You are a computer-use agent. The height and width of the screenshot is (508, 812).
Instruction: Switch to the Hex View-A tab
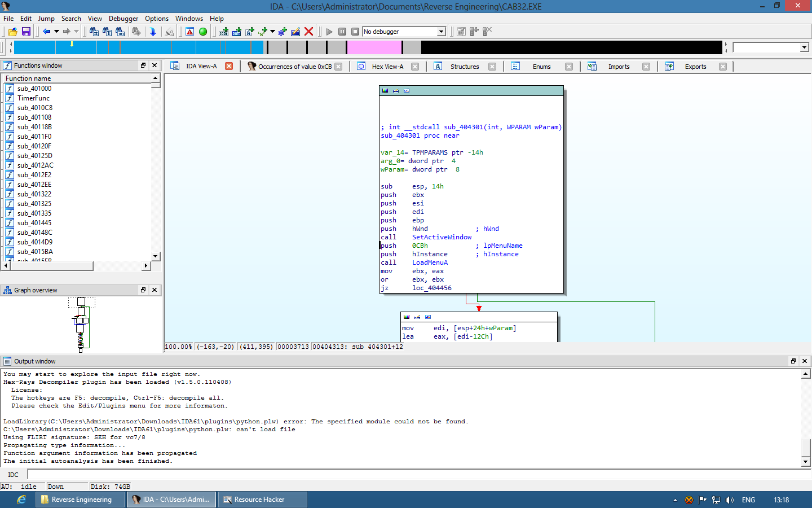pos(387,67)
